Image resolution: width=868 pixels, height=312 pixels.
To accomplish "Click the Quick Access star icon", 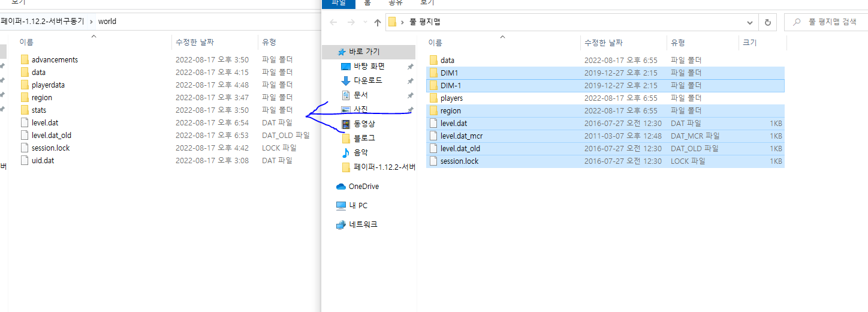I will 342,52.
